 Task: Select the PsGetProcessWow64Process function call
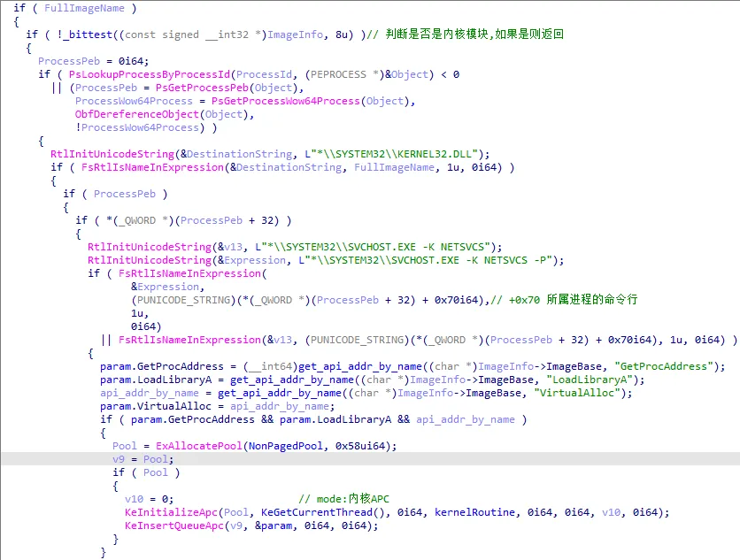286,101
